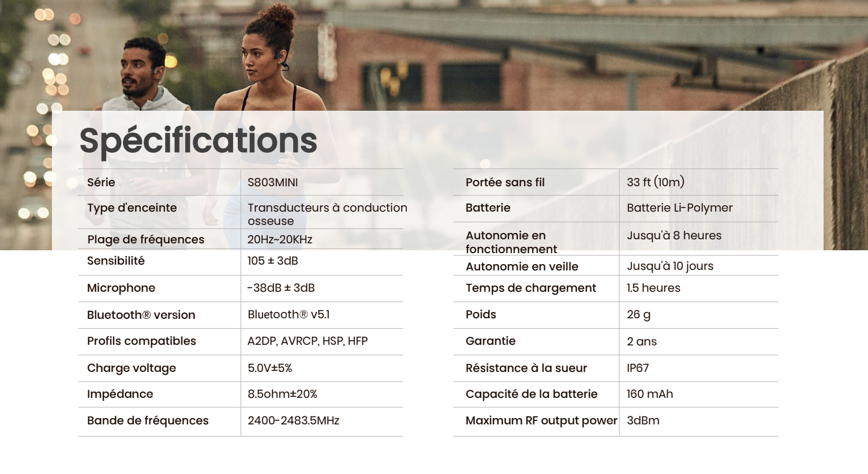Click the A2DP, AVRCP, HSP, HFP value

tap(308, 341)
